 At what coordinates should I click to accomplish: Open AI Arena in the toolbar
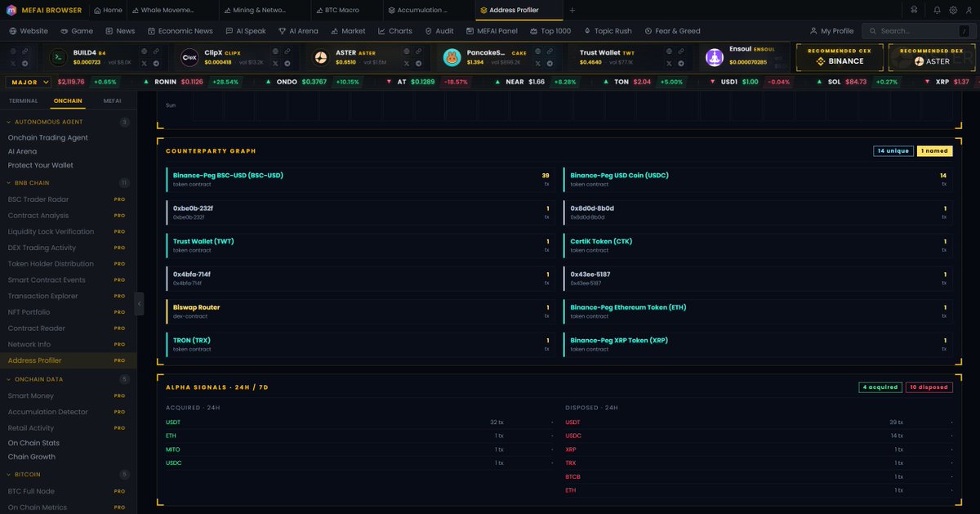[297, 31]
